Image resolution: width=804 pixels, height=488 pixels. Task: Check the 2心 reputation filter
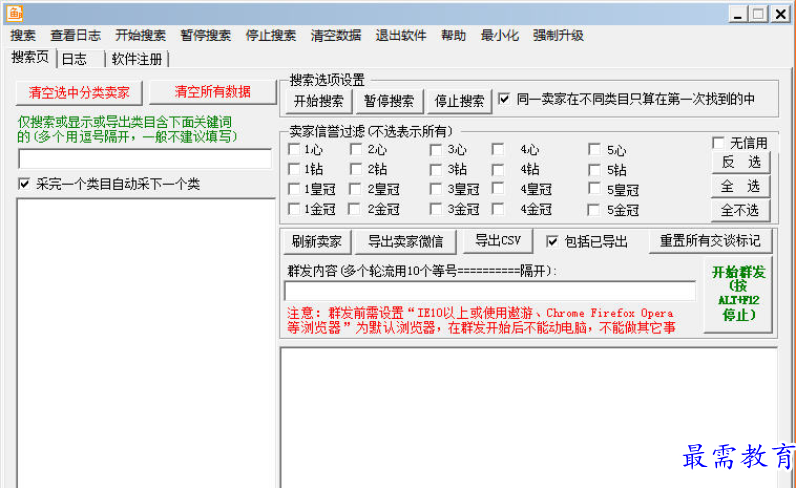(x=356, y=150)
